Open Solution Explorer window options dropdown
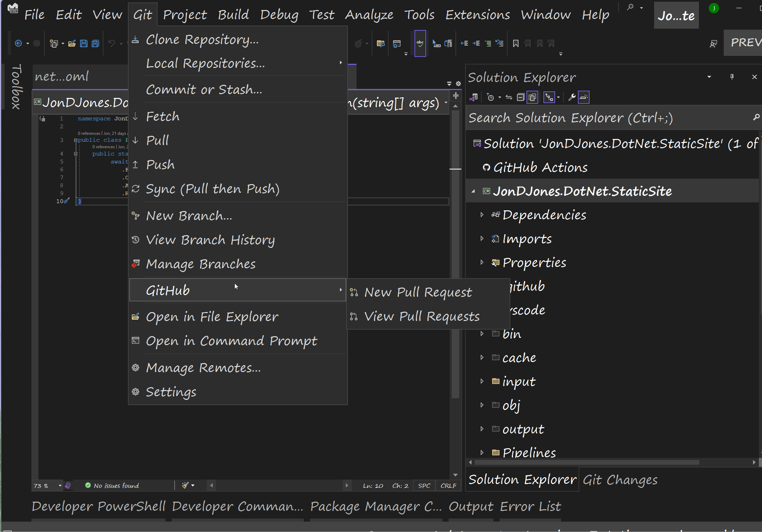762x532 pixels. click(709, 77)
